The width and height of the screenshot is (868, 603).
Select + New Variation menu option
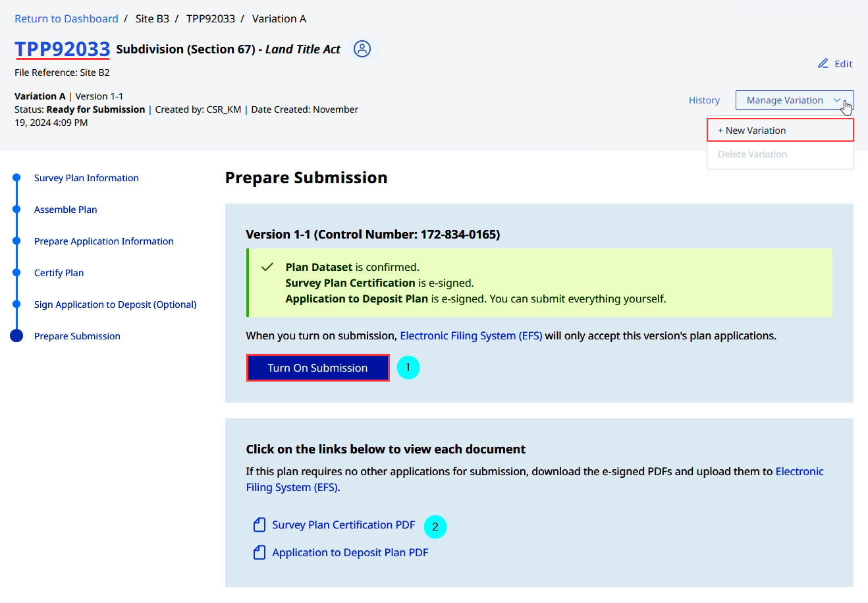point(780,130)
